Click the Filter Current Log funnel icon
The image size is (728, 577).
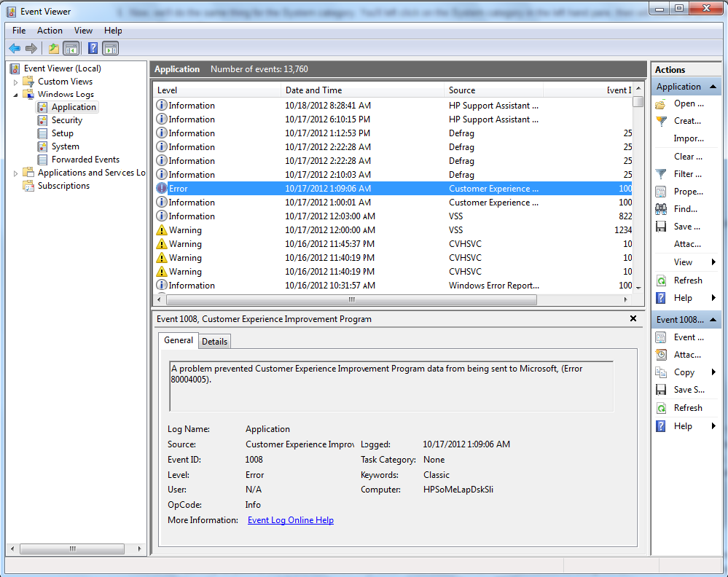(661, 174)
